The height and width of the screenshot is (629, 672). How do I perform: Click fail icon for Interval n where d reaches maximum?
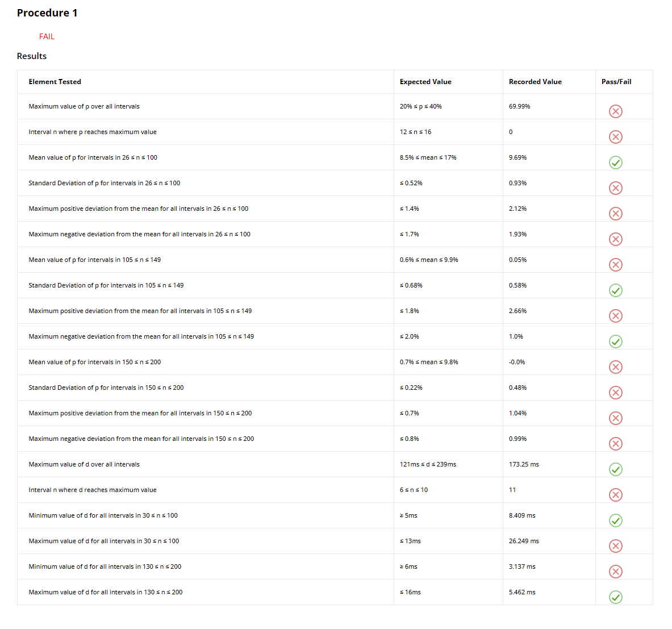pos(615,495)
